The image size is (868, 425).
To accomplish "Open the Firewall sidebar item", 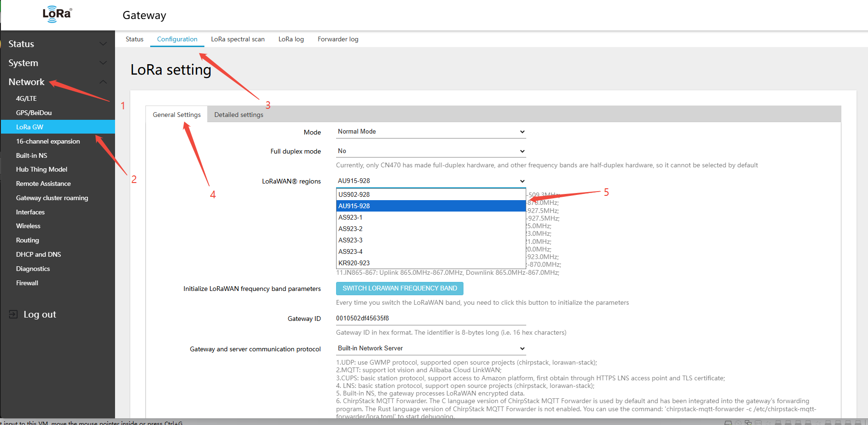I will point(27,283).
